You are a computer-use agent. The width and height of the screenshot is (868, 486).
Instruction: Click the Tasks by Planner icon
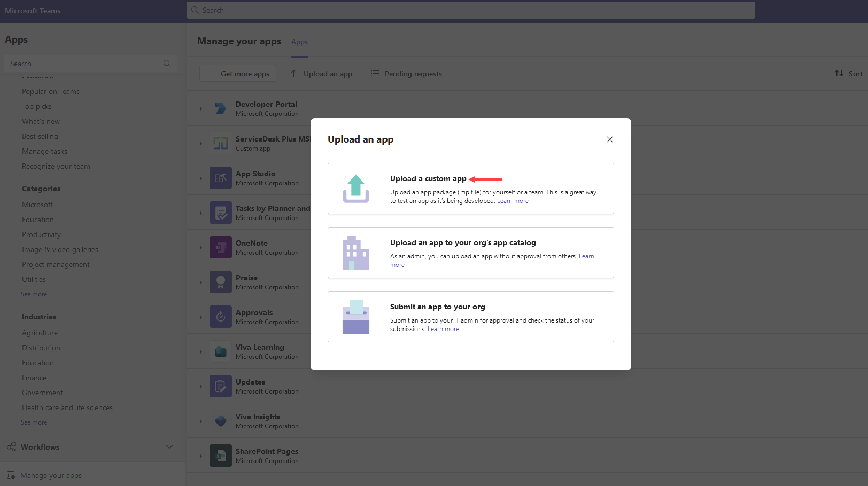pos(220,212)
